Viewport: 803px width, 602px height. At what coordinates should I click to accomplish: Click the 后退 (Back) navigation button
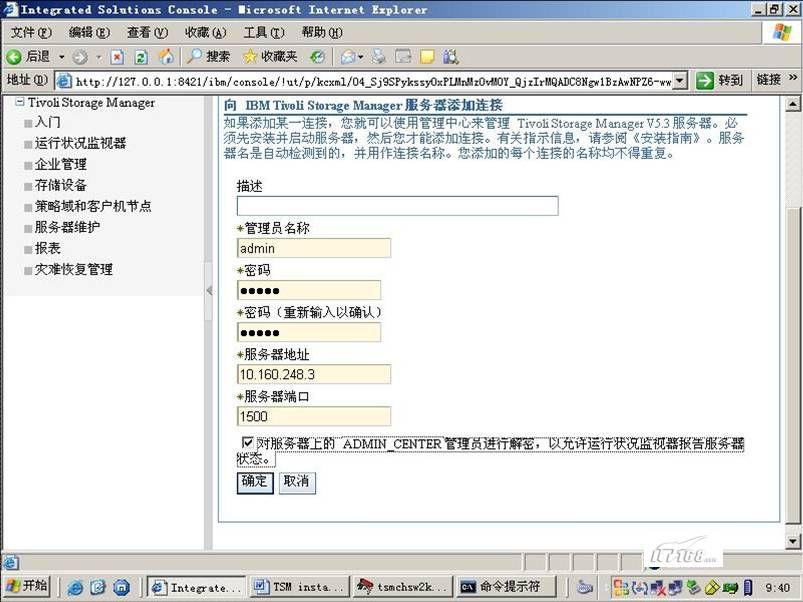click(x=29, y=57)
